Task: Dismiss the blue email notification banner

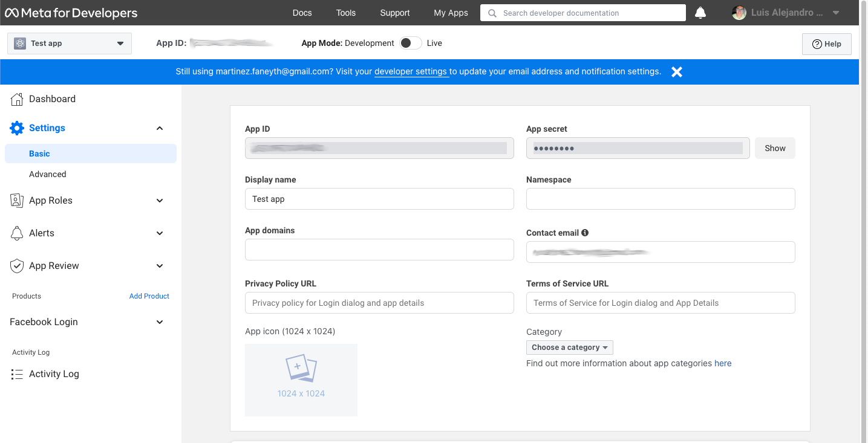Action: click(677, 72)
